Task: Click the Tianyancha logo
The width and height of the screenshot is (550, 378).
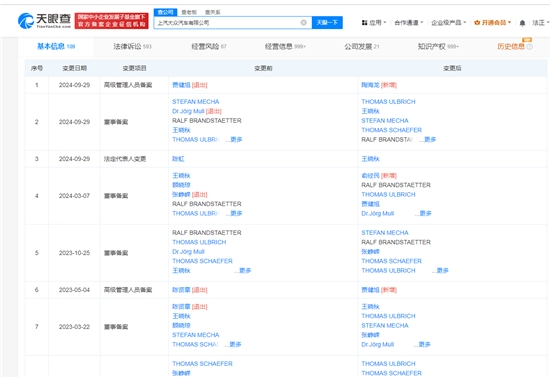Action: pos(44,21)
